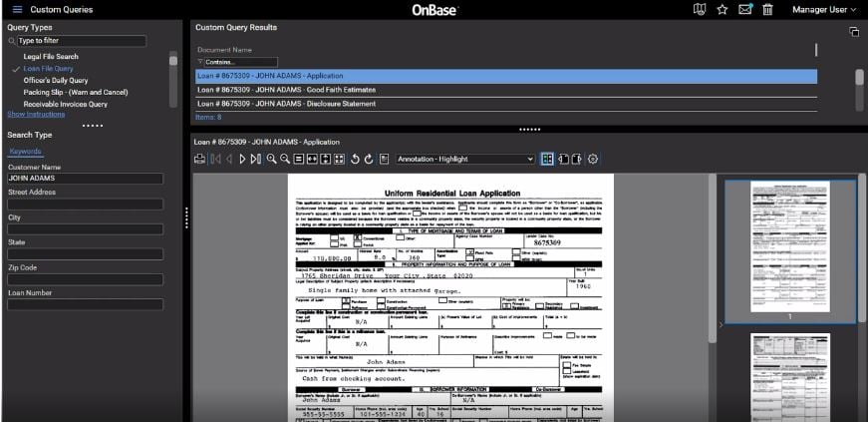Zoom in on the document
This screenshot has height=422, width=868.
point(271,160)
